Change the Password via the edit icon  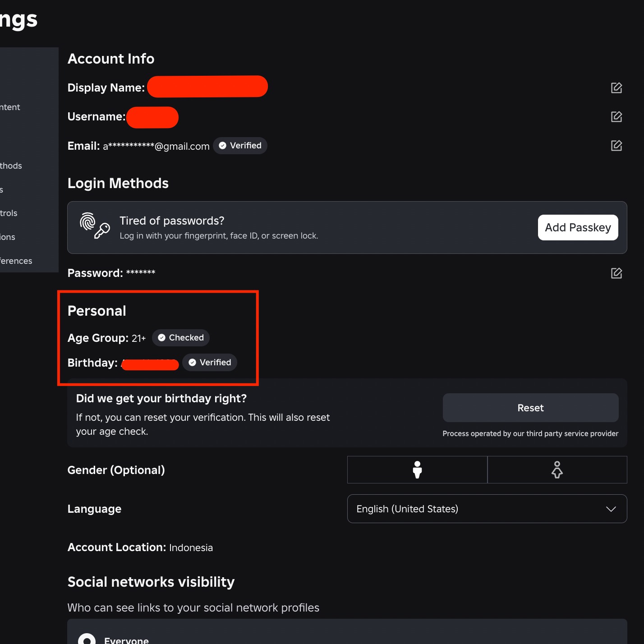616,273
